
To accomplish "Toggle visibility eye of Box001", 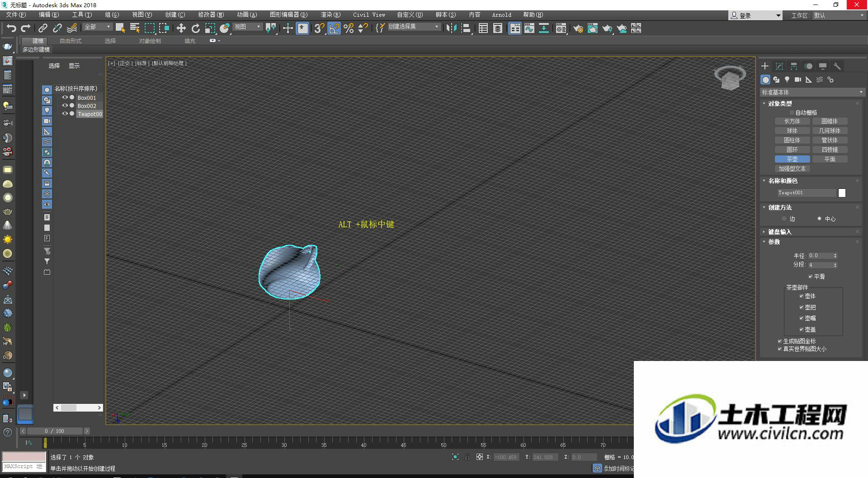I will pyautogui.click(x=65, y=98).
